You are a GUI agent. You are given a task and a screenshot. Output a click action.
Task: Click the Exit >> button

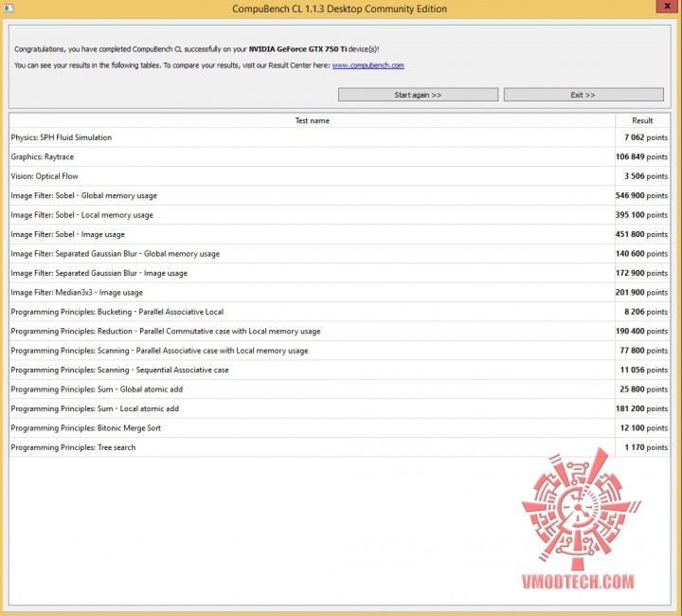pos(583,95)
